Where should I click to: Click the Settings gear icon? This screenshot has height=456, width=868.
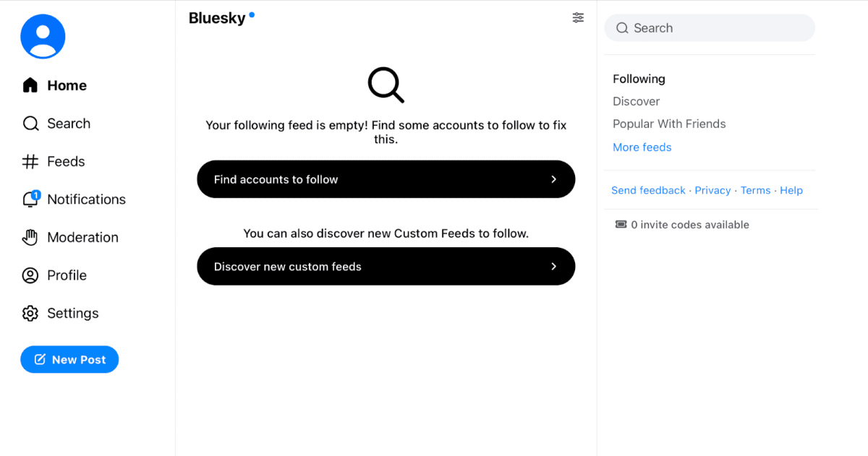[x=30, y=314]
